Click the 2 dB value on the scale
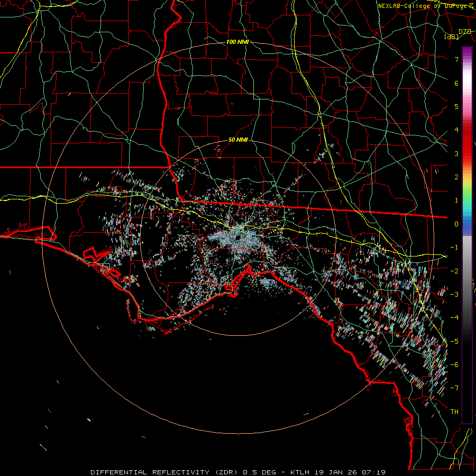The width and height of the screenshot is (476, 476). click(x=456, y=177)
